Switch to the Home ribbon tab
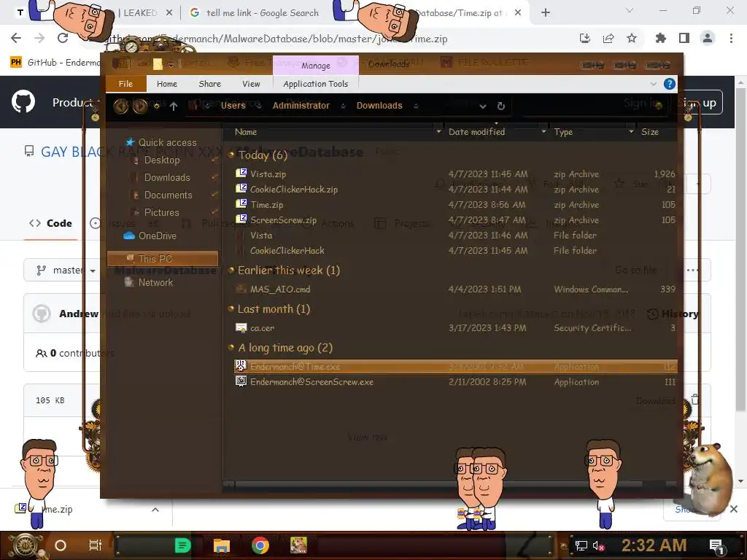This screenshot has width=747, height=560. [x=167, y=84]
